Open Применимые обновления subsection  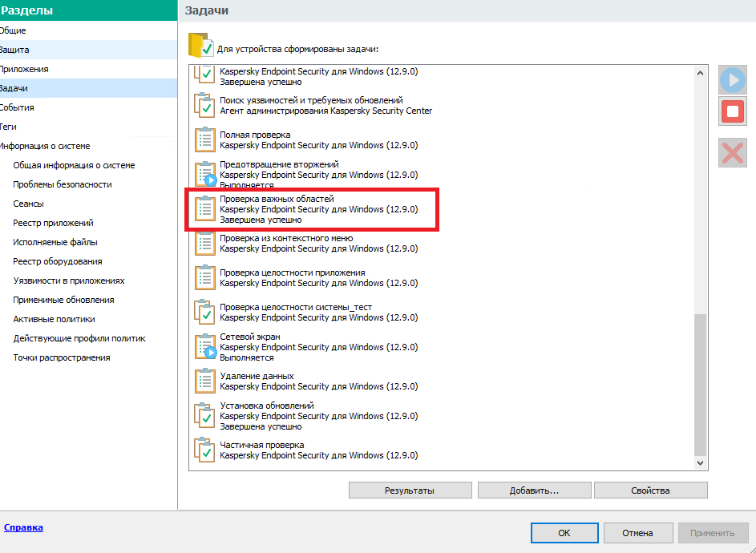point(63,301)
